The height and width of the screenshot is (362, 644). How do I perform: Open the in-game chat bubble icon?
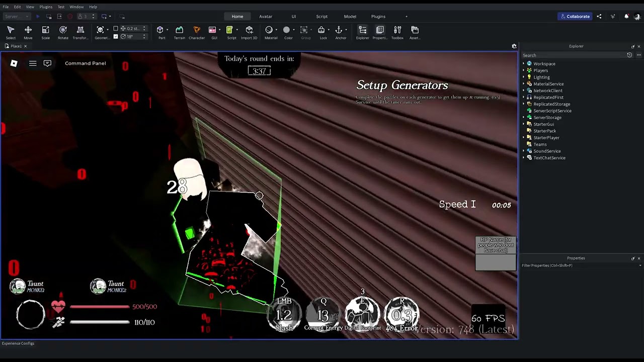[x=47, y=63]
